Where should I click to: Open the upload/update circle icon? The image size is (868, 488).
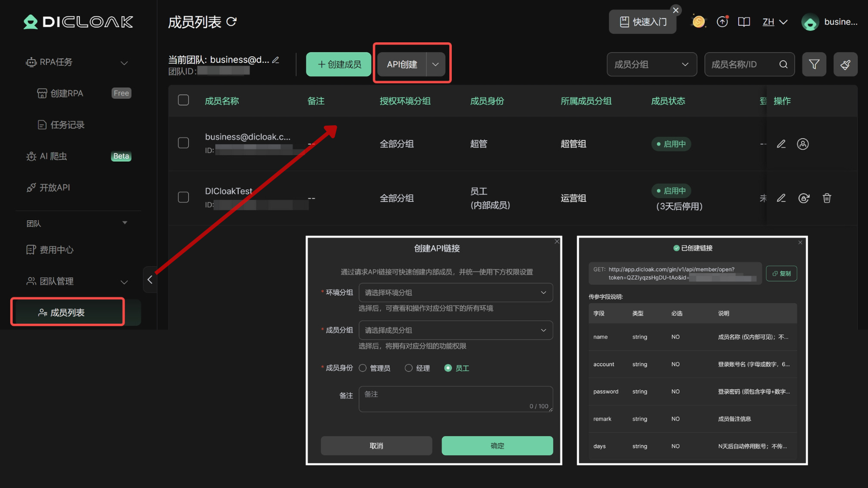pos(722,22)
